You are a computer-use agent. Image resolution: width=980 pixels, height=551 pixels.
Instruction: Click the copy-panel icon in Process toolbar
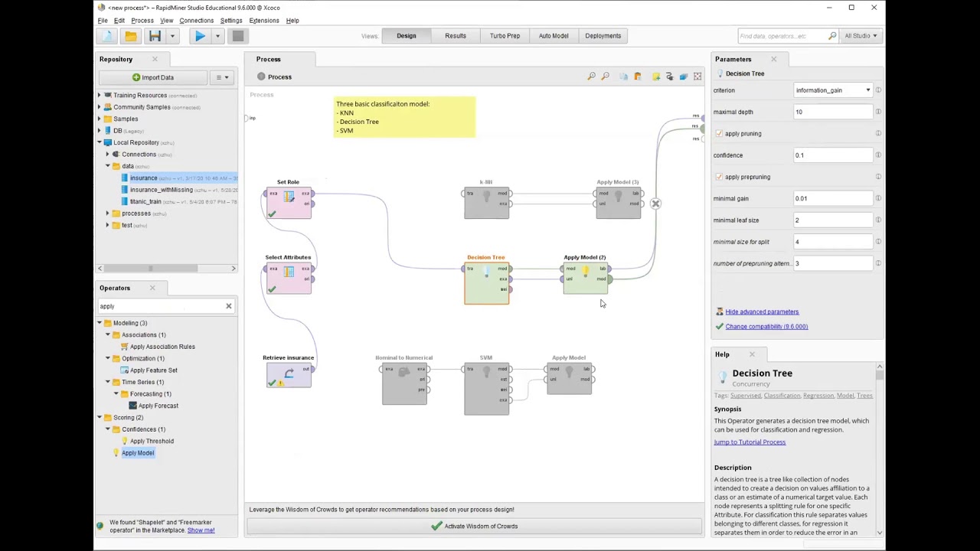(623, 77)
